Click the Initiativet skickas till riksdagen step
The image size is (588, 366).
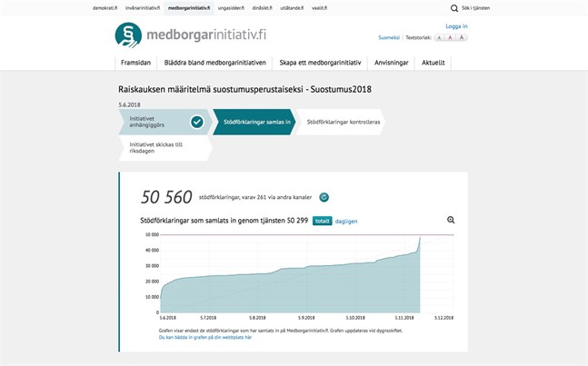coord(165,148)
